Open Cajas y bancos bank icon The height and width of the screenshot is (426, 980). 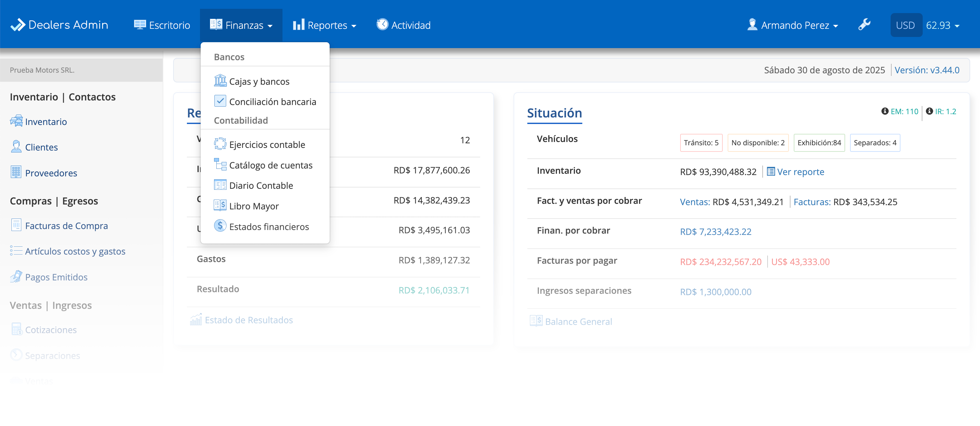[220, 81]
